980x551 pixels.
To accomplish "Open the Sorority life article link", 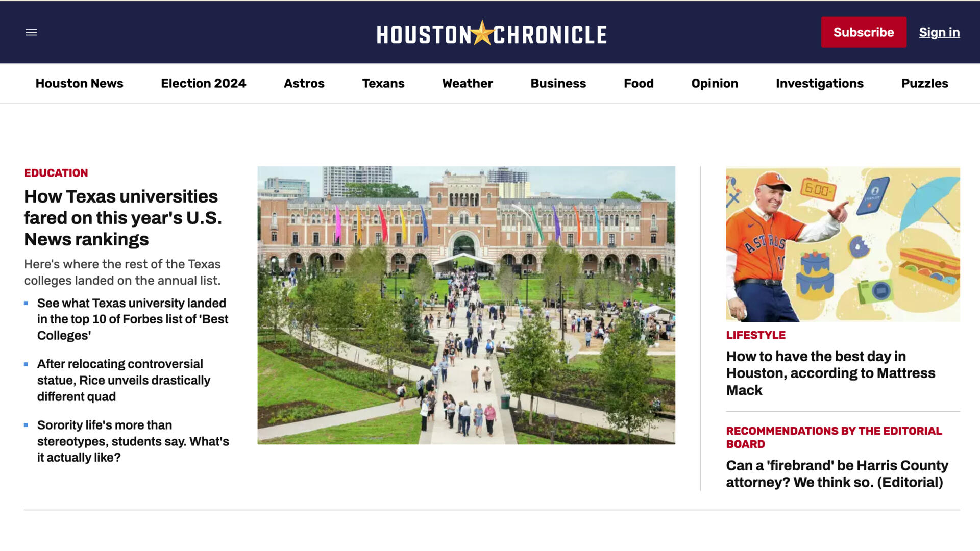I will coord(132,441).
